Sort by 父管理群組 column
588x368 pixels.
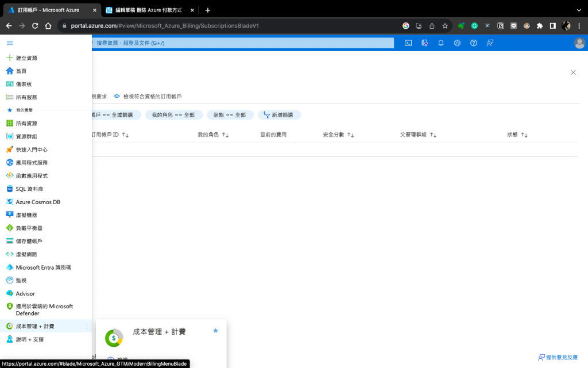tap(418, 135)
